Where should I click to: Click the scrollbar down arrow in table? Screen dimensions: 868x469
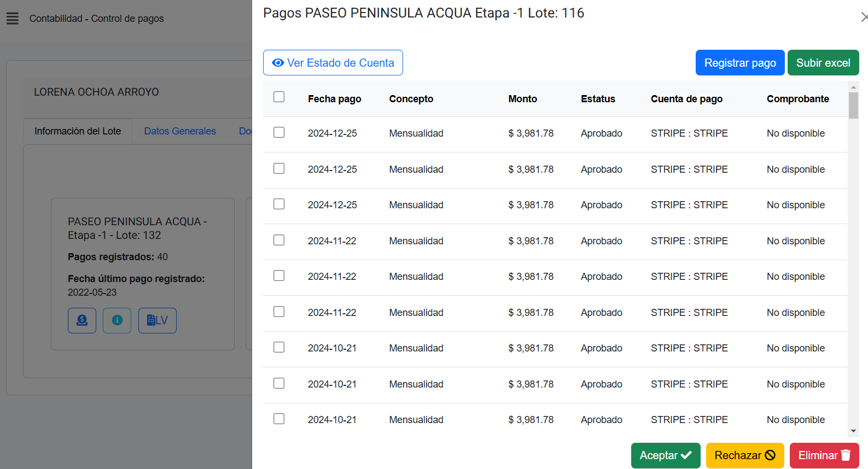pyautogui.click(x=853, y=431)
